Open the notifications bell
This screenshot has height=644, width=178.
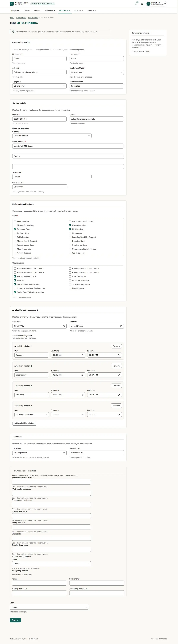pos(136,4)
